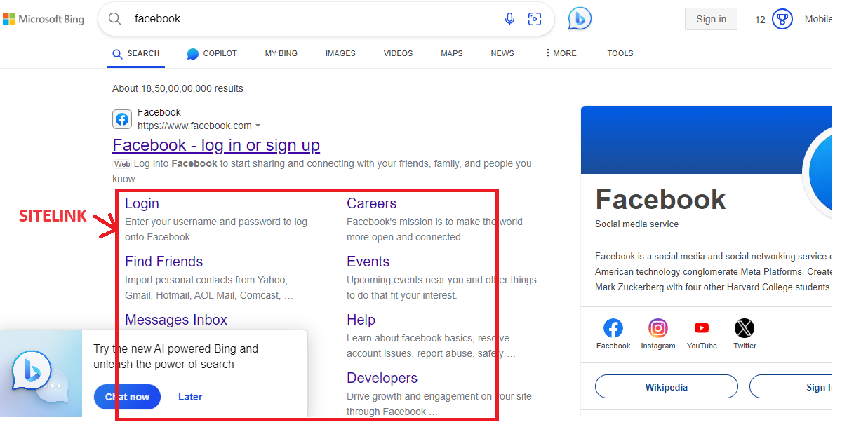This screenshot has width=868, height=434.
Task: Open Facebook - log in or sign up result
Action: 216,145
